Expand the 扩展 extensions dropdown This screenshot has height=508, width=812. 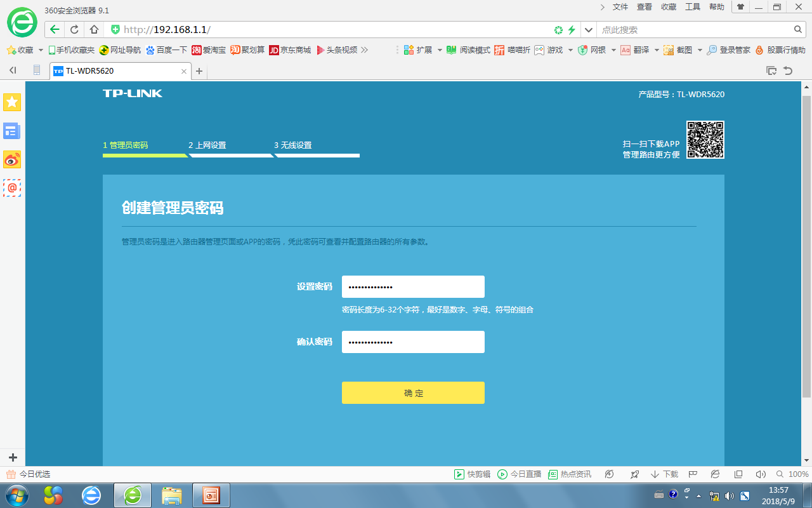pos(440,50)
